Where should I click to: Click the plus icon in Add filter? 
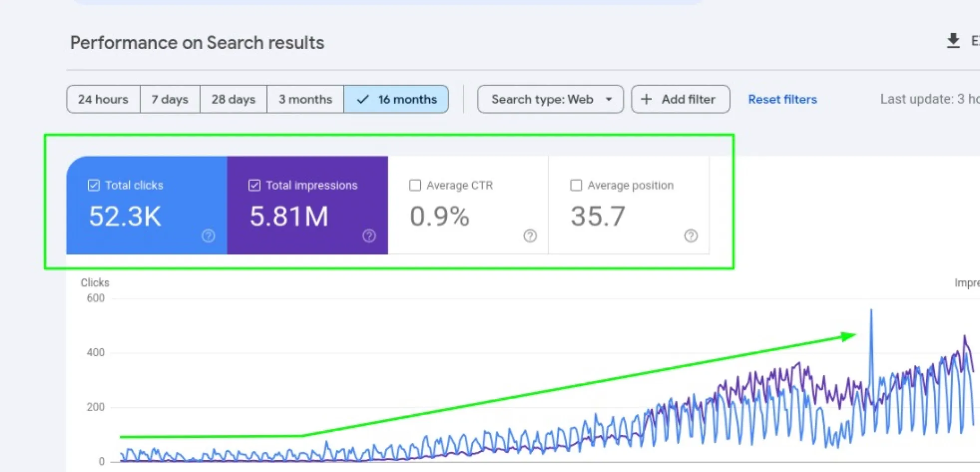tap(646, 99)
